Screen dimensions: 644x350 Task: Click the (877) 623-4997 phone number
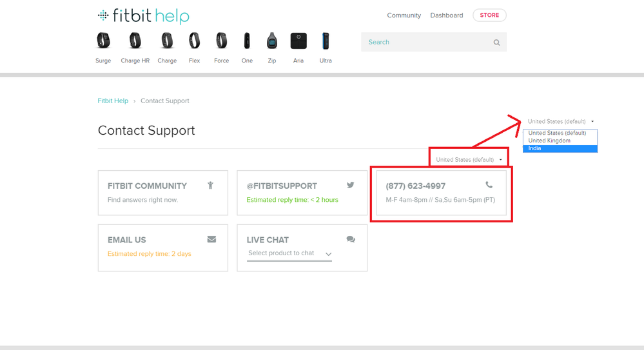(x=415, y=186)
